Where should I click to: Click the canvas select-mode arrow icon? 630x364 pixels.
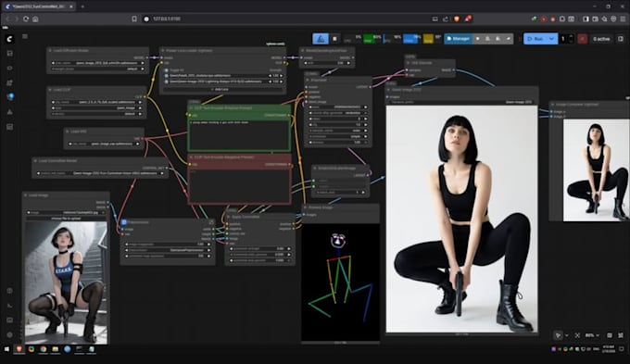pyautogui.click(x=558, y=335)
